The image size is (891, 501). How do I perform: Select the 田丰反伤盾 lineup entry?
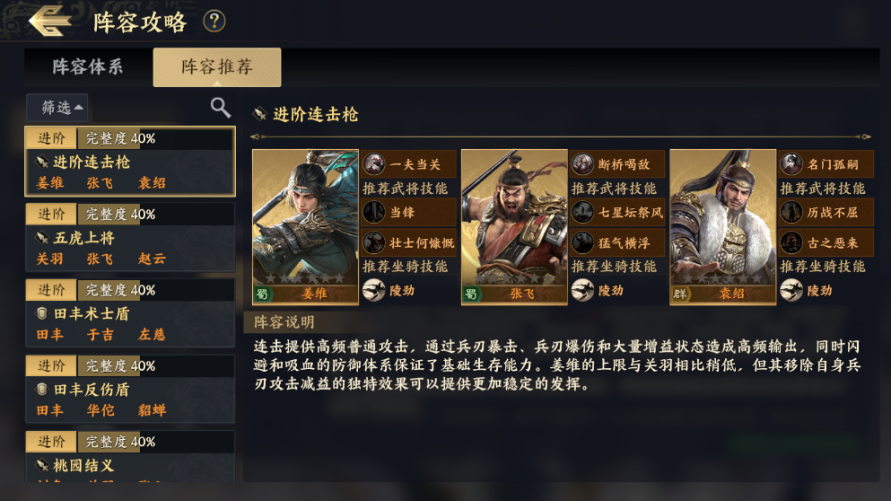coord(130,390)
